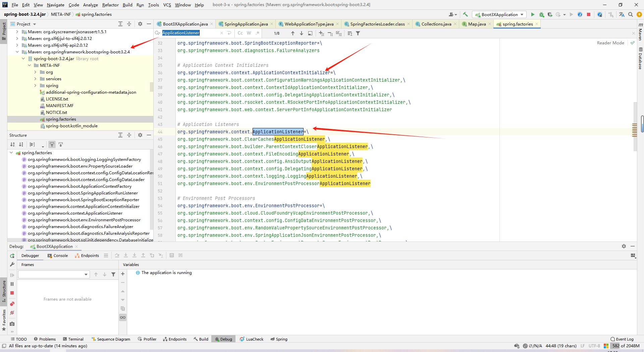Screen dimensions: 644x352
Task: Click the thread dump camera icon
Action: pyautogui.click(x=12, y=324)
